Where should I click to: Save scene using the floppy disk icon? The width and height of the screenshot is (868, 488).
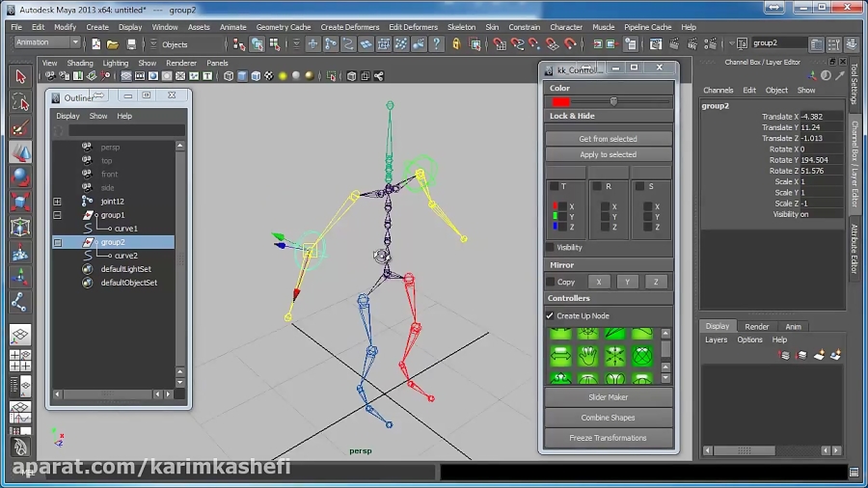tap(131, 44)
